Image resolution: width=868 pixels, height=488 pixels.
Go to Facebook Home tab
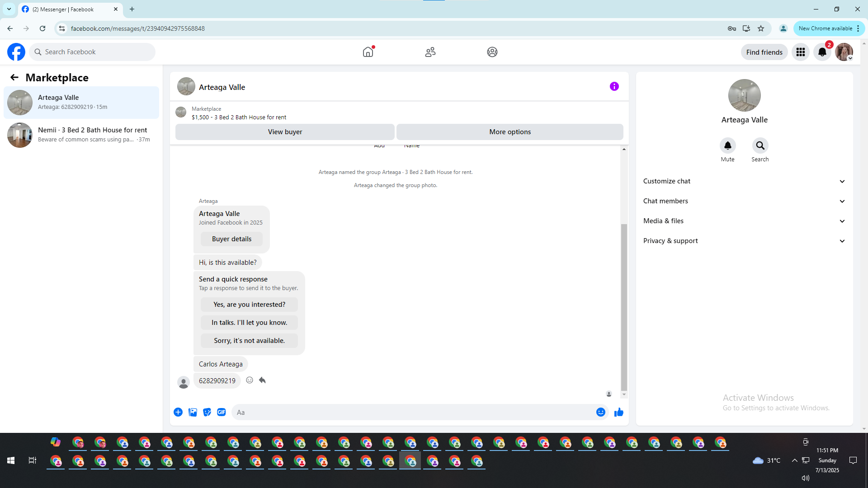point(368,52)
